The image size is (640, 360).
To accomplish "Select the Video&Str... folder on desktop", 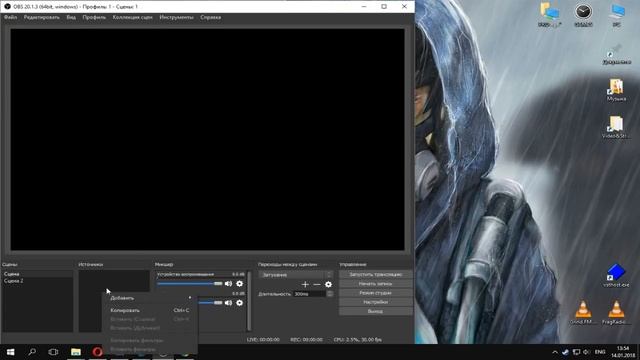I will pos(616,127).
